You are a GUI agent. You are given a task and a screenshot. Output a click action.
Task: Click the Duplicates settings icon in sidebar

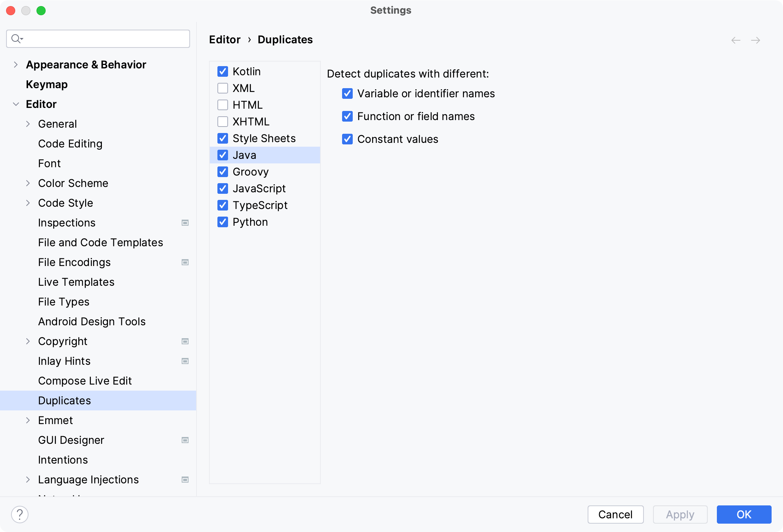coord(64,400)
